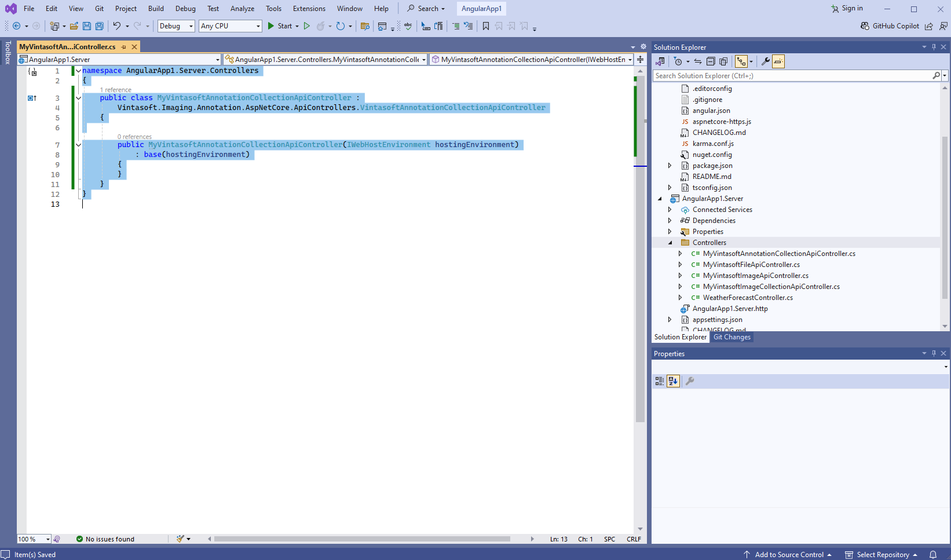Click Add to Source Control

(788, 555)
